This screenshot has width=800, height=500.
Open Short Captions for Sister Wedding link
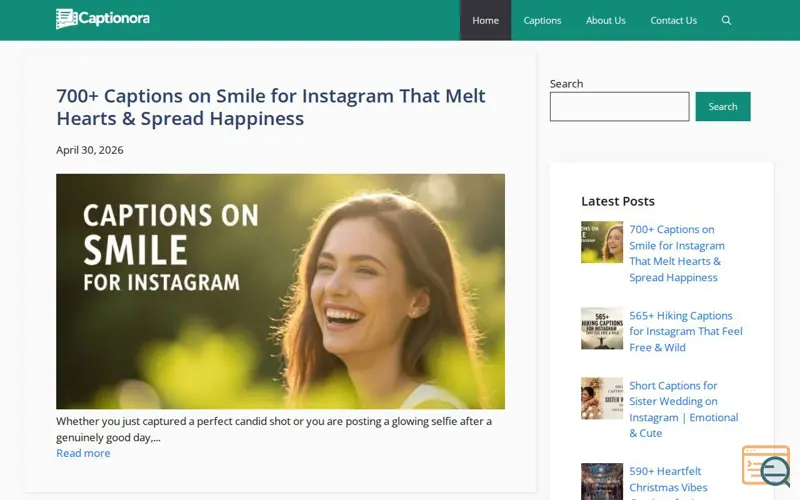tap(684, 409)
